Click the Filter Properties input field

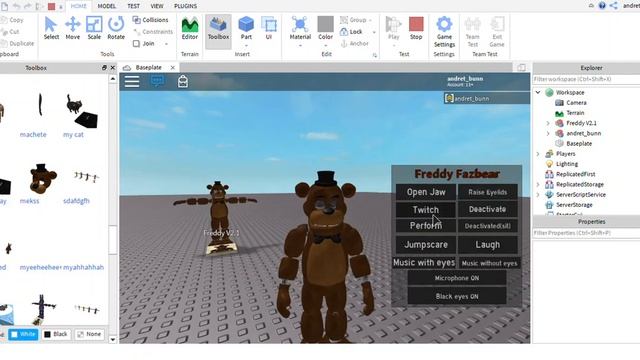click(586, 233)
